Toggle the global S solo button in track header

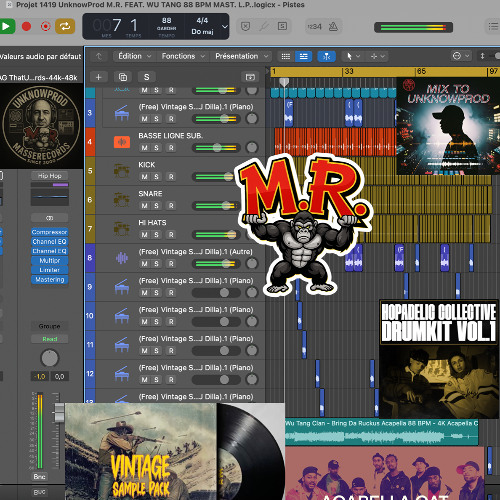pos(146,77)
